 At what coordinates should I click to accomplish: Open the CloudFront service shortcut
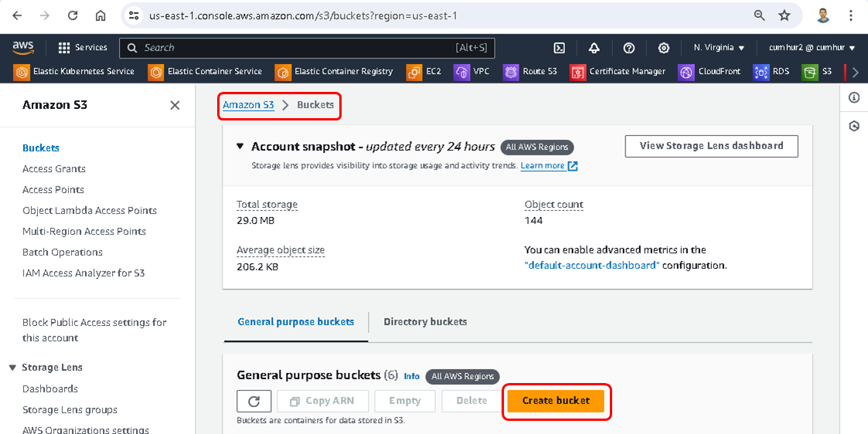tap(710, 72)
